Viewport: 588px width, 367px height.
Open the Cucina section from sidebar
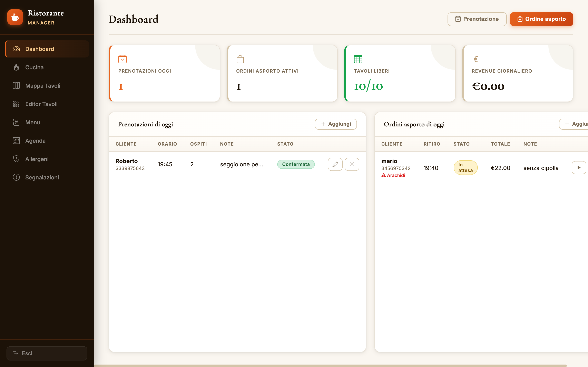(x=34, y=67)
